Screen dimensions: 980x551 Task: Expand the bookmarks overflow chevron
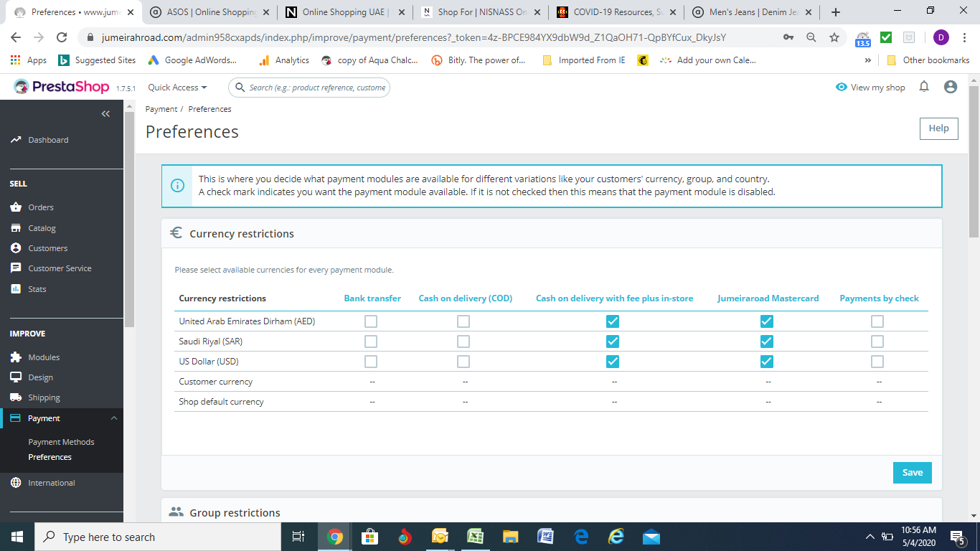click(868, 60)
